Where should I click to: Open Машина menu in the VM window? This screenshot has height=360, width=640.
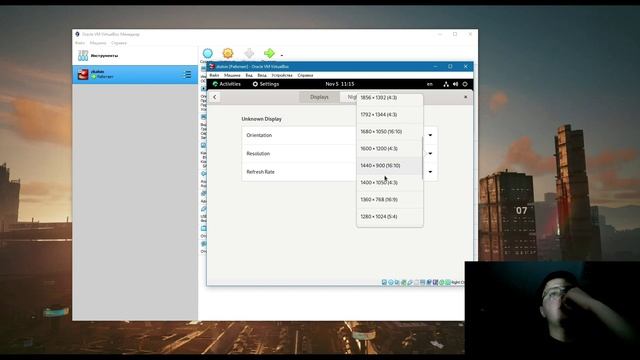[232, 76]
